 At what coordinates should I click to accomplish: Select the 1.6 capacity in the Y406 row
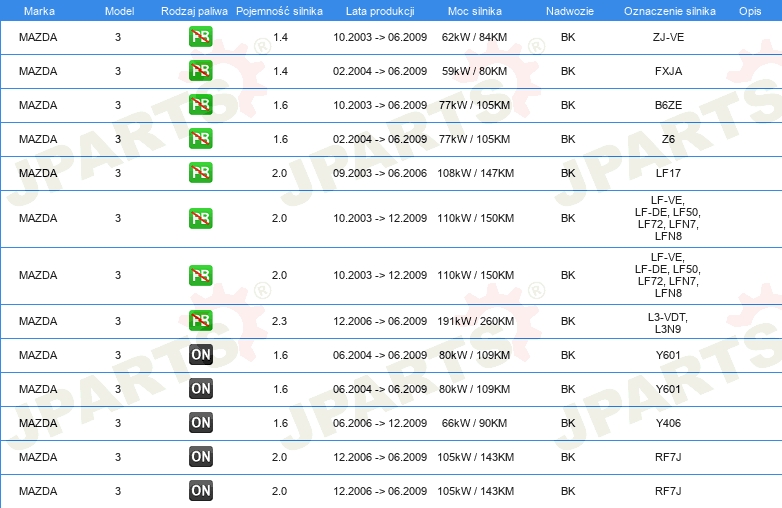(x=280, y=423)
